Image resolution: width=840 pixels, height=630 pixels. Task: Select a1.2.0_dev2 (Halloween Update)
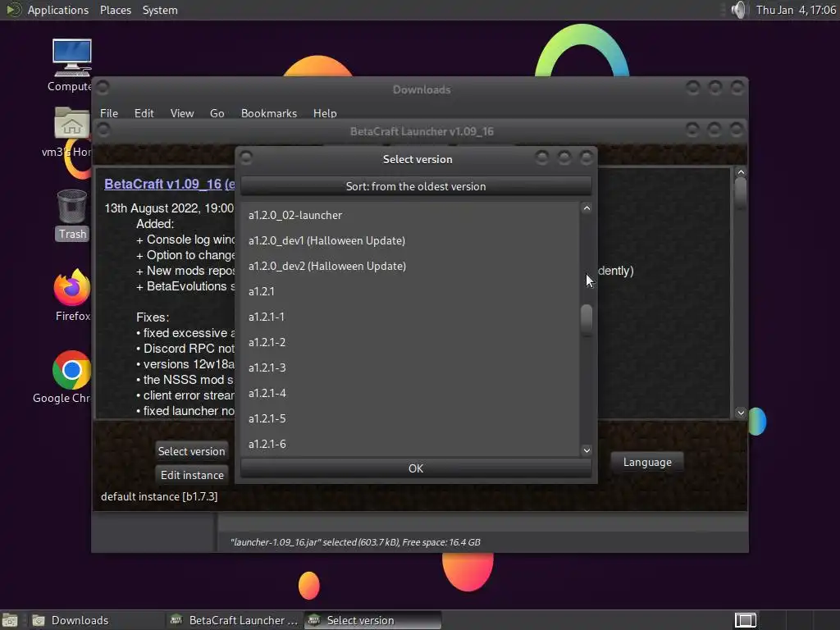pos(410,266)
